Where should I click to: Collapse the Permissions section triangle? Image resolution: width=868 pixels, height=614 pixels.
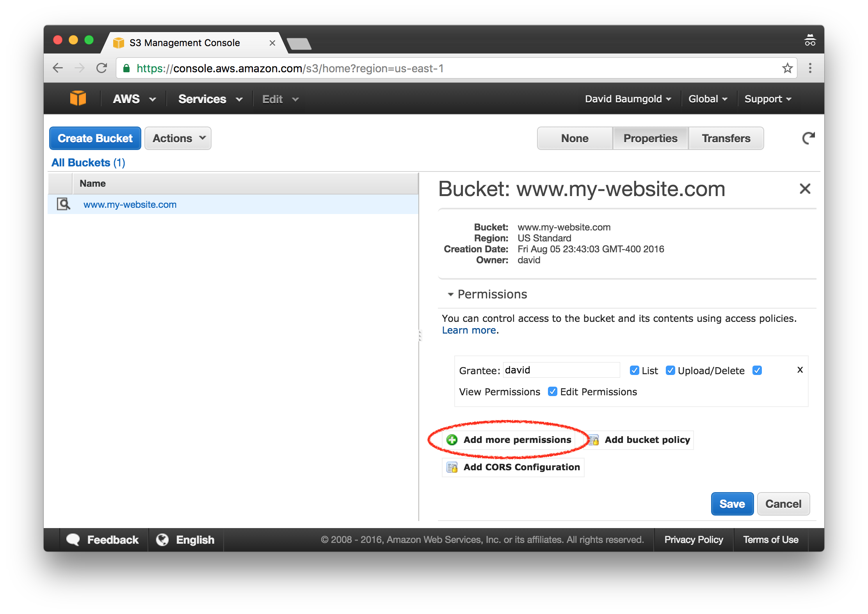coord(450,294)
